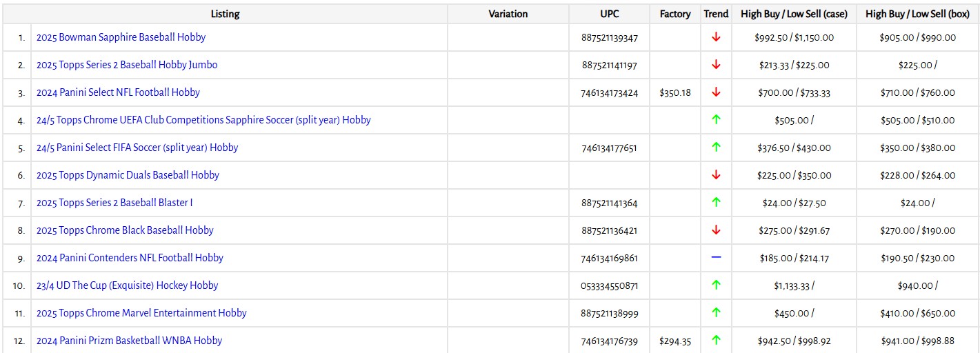Viewport: 980px width, 353px height.
Task: Click the down trend arrow for Panini Select NFL
Action: pos(716,92)
